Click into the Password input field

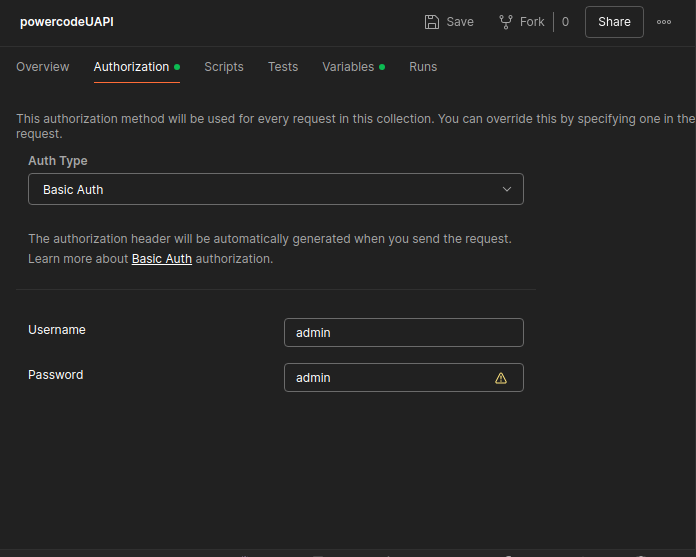[385, 378]
